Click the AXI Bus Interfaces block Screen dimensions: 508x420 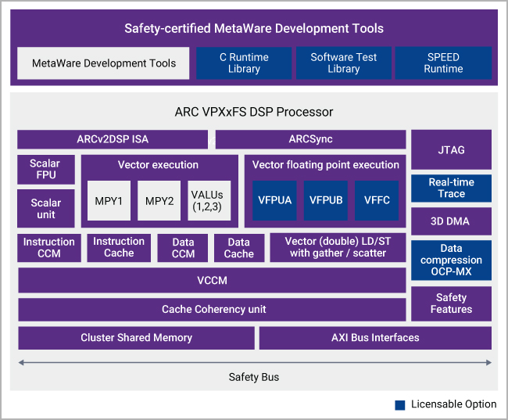point(375,338)
